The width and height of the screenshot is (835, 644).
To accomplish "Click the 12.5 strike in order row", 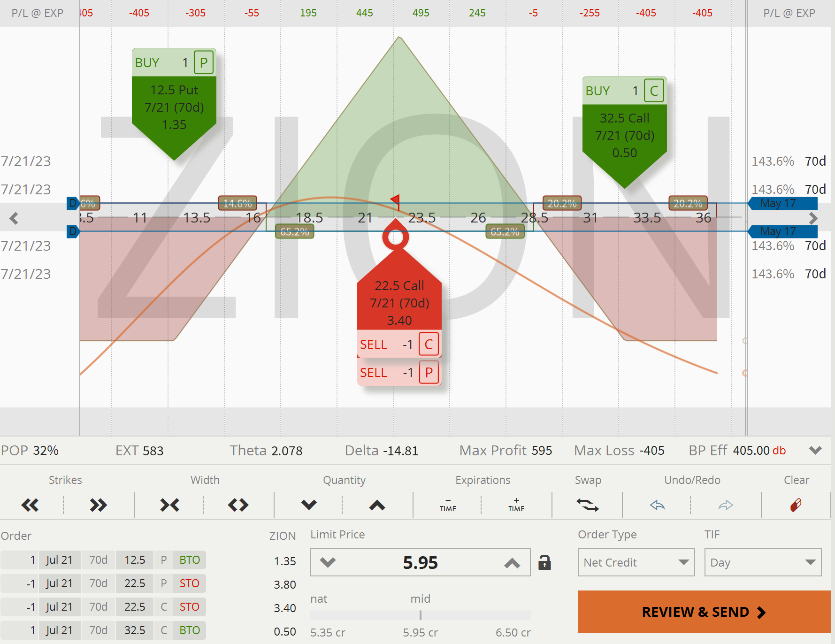I will pyautogui.click(x=135, y=560).
